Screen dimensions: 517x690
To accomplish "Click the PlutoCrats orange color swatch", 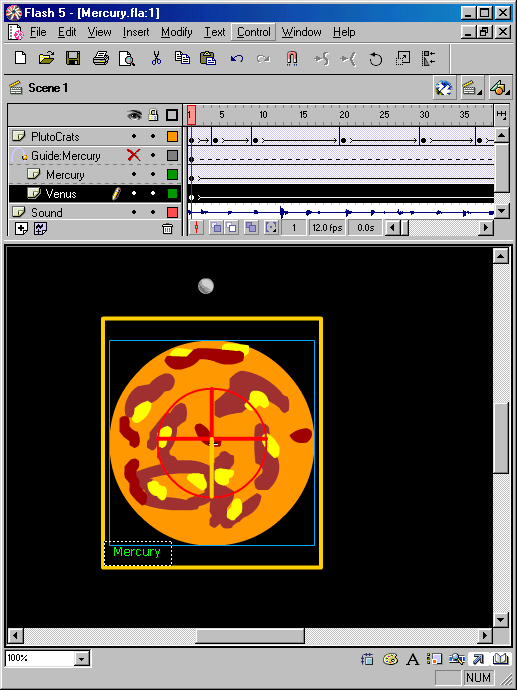I will pos(172,136).
